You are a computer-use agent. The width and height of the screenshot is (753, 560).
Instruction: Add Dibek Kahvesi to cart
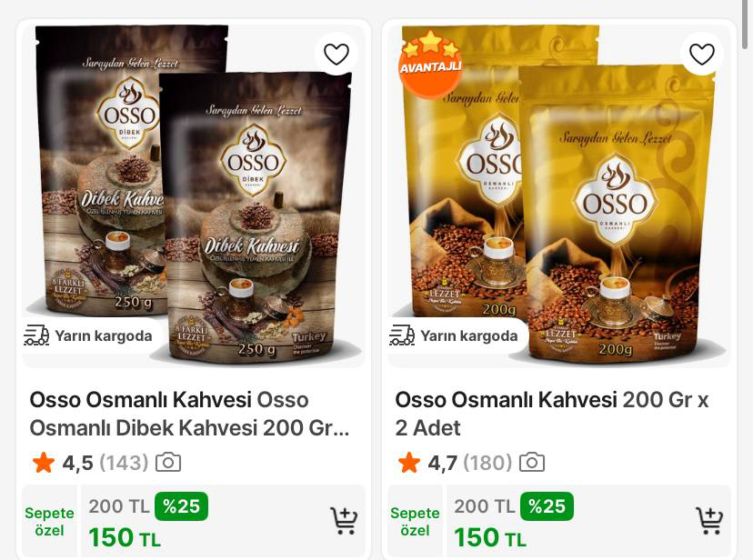click(344, 521)
